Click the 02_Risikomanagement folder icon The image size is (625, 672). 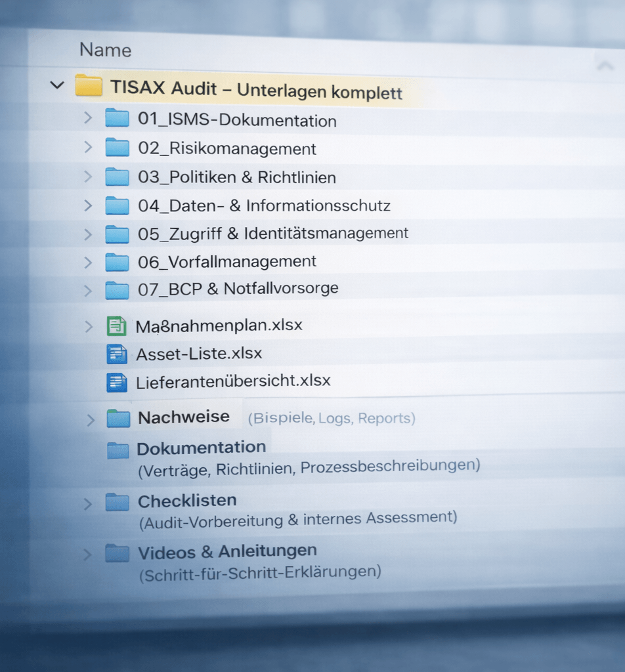(x=117, y=147)
